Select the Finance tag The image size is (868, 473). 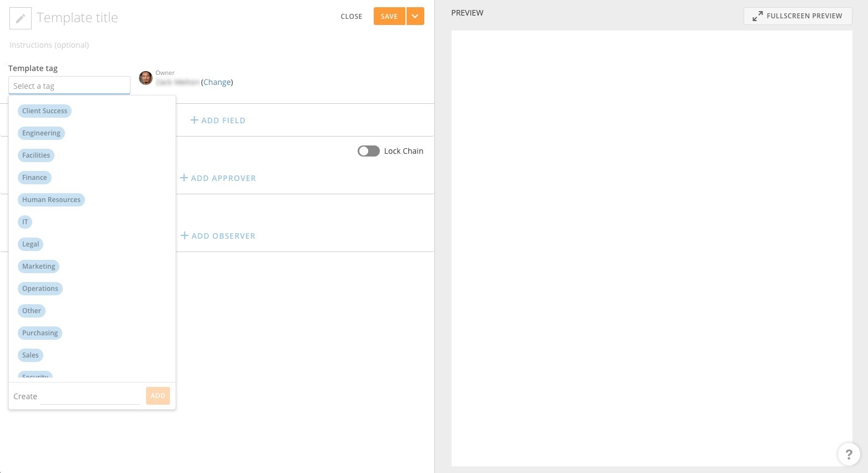click(x=34, y=178)
